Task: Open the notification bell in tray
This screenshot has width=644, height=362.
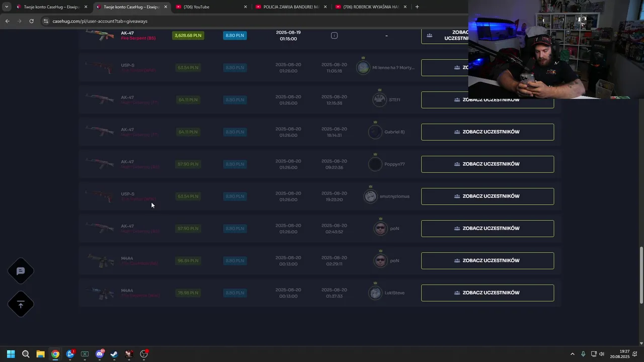Action: [x=635, y=354]
